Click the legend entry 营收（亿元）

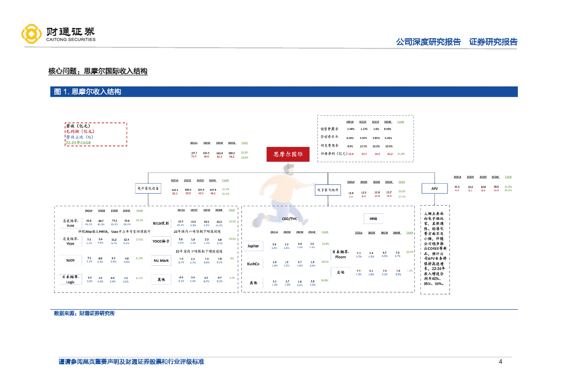[x=78, y=126]
